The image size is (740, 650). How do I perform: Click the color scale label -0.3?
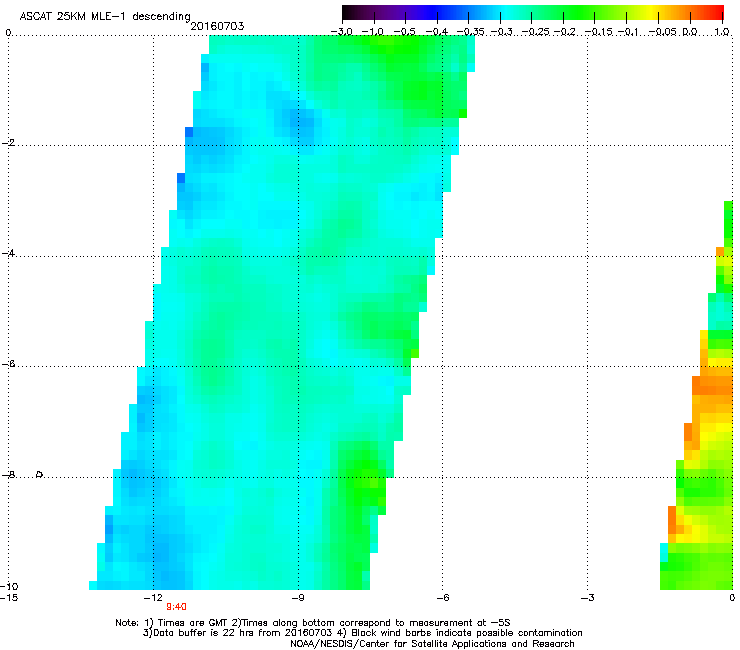[502, 32]
